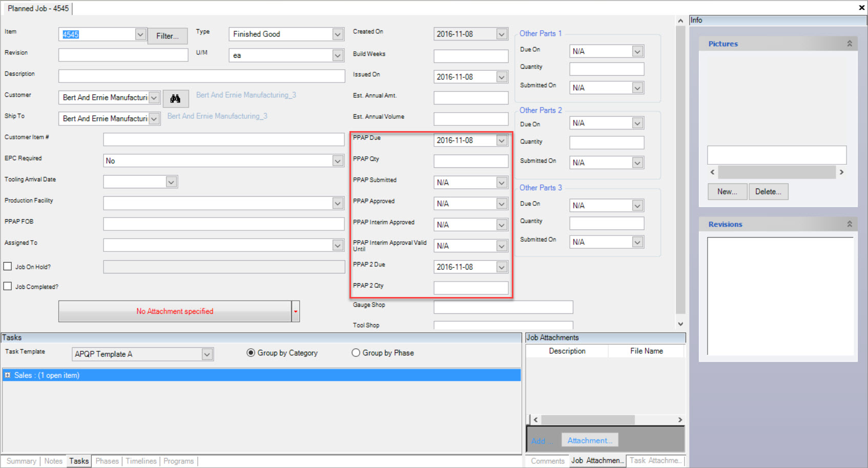The width and height of the screenshot is (868, 468).
Task: Open the PPAP Submitted dropdown
Action: 502,182
